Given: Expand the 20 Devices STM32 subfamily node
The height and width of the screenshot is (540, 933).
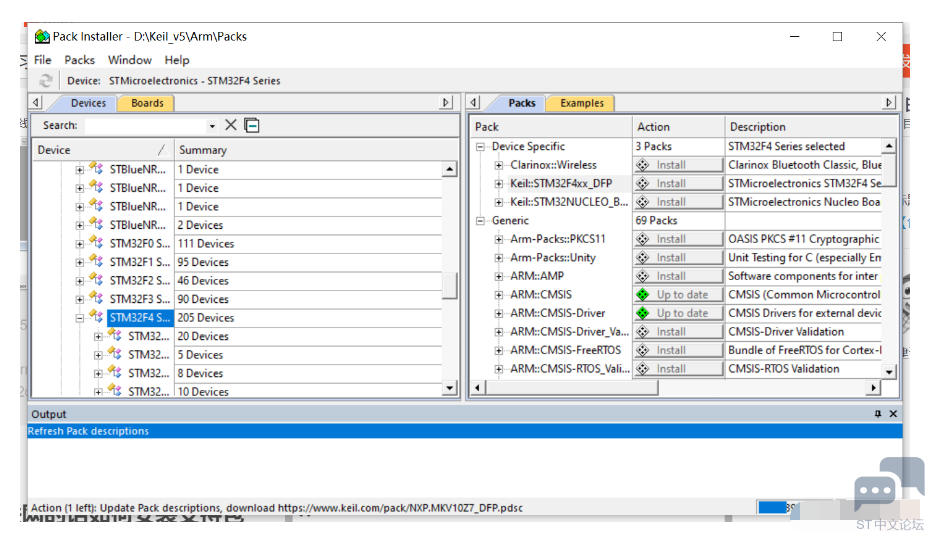Looking at the screenshot, I should tap(98, 337).
